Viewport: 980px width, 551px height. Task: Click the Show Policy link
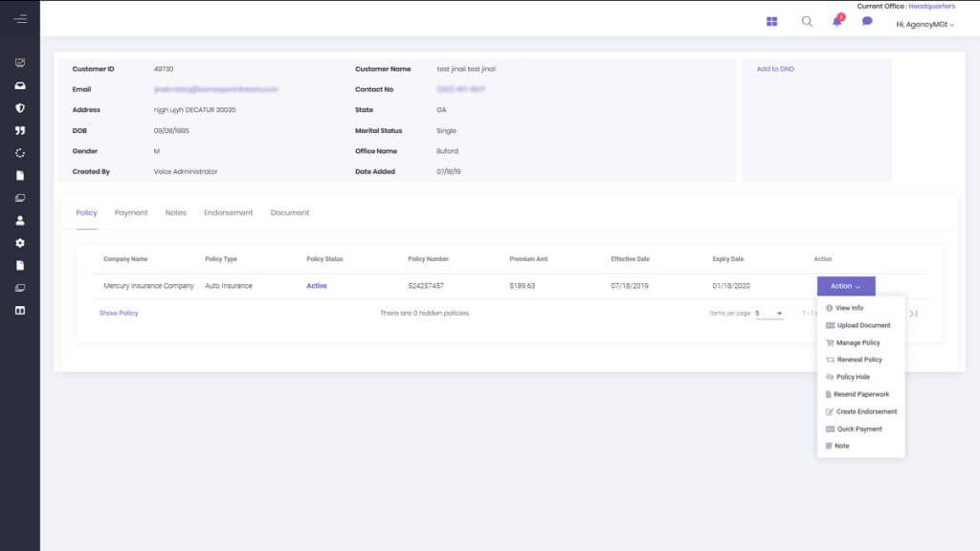coord(119,313)
